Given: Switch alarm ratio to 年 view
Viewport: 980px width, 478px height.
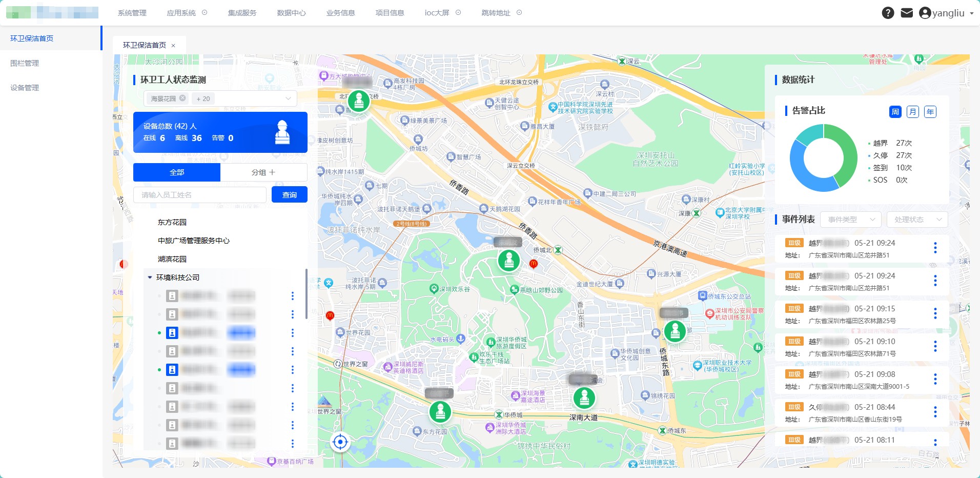Looking at the screenshot, I should 930,112.
